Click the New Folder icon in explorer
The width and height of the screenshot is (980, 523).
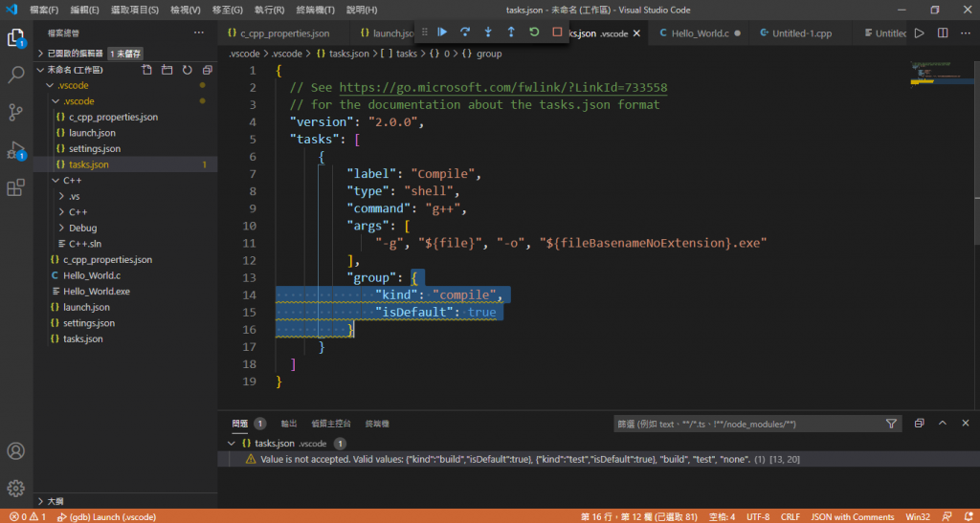click(167, 69)
